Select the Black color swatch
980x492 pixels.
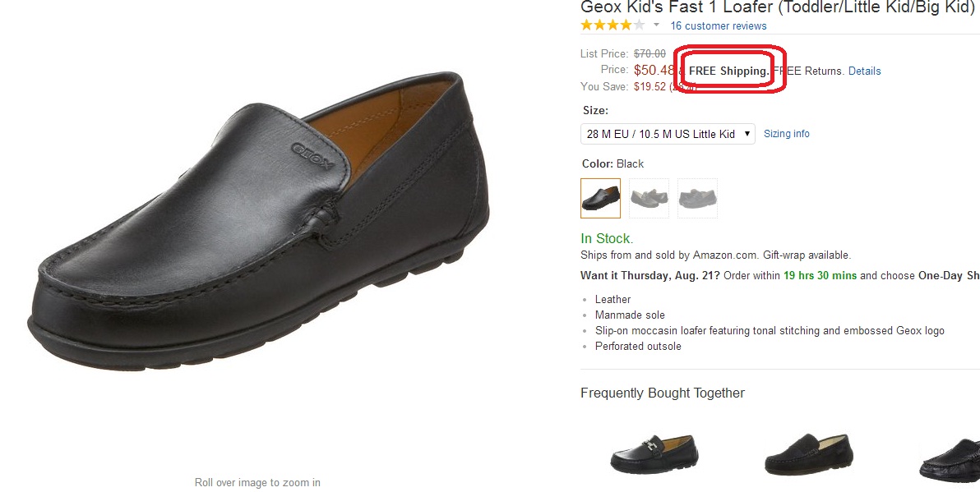click(x=600, y=198)
